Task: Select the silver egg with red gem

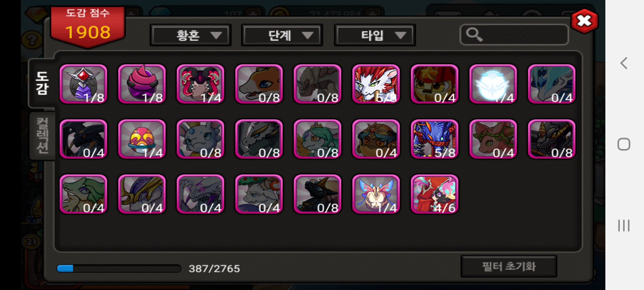Action: [83, 84]
